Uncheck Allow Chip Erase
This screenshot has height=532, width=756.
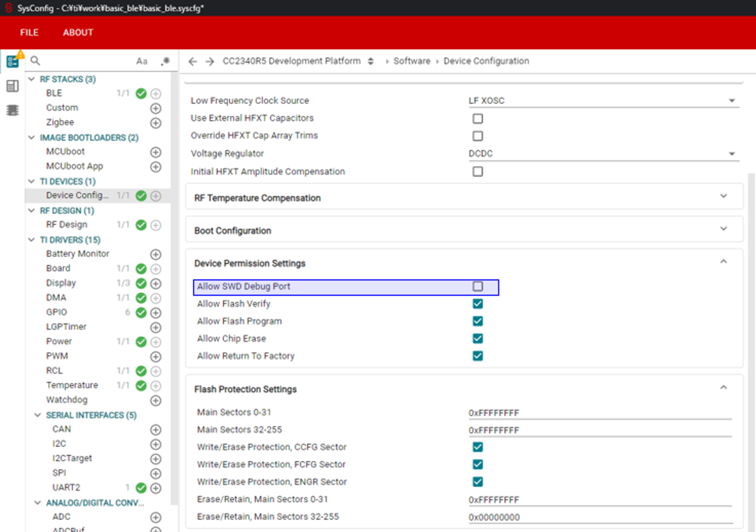[478, 338]
